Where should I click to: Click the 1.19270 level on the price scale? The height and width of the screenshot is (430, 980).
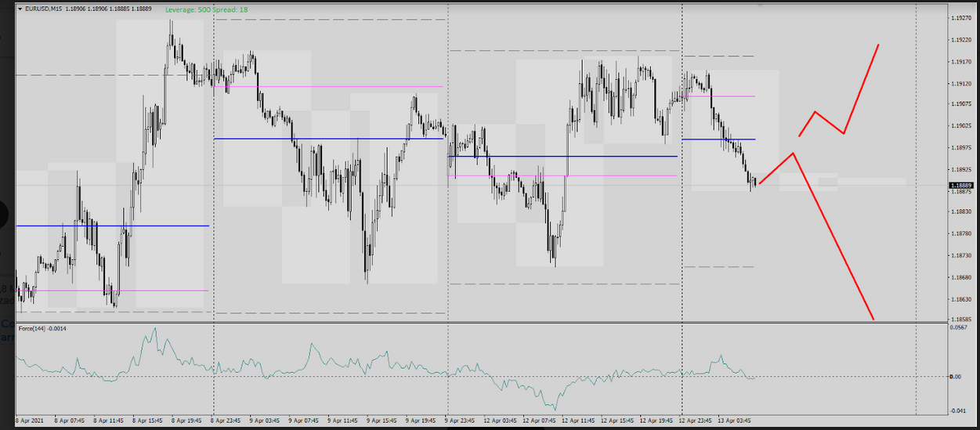[x=960, y=18]
